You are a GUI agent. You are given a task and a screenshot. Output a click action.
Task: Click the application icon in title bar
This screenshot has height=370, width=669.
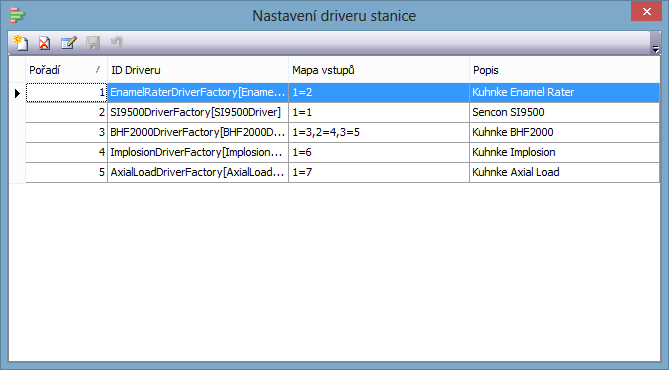coord(17,15)
